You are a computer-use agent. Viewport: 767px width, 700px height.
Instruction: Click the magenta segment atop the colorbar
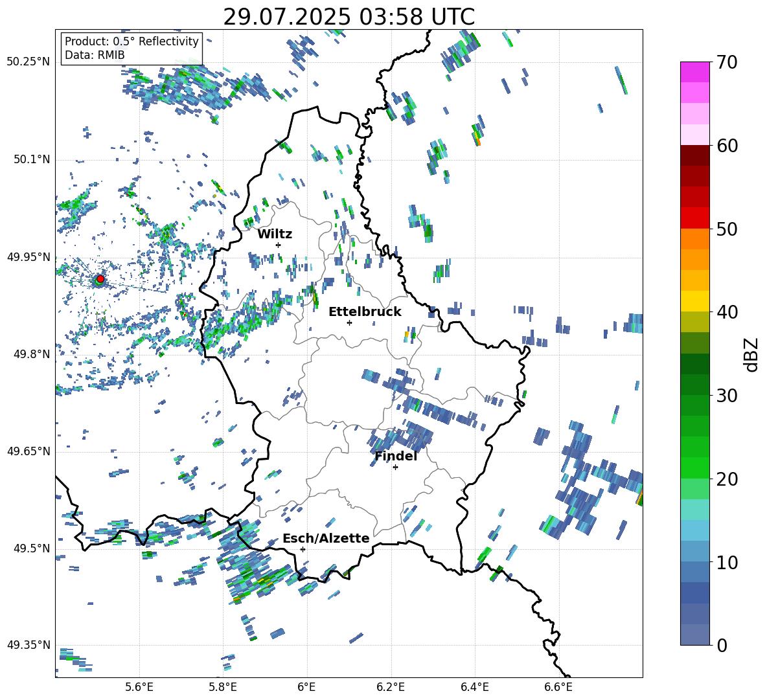694,72
